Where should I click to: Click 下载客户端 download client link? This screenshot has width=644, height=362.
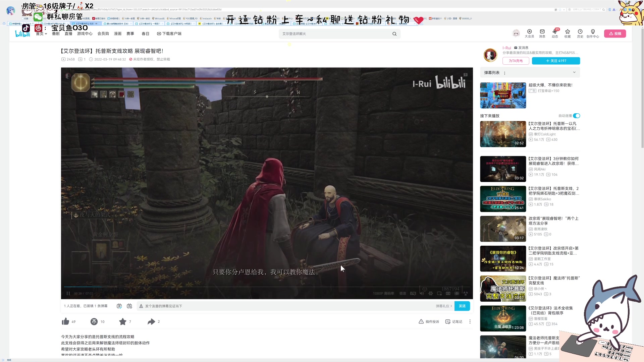pos(169,34)
